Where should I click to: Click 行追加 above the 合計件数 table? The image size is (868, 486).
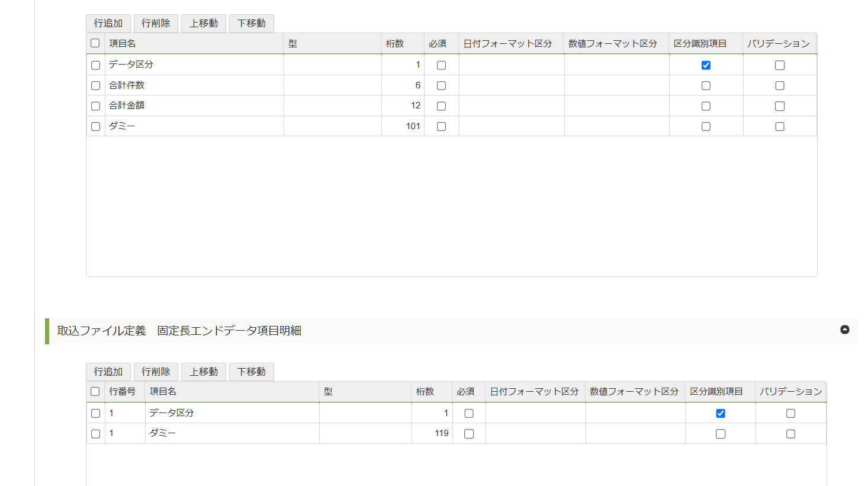click(x=108, y=23)
